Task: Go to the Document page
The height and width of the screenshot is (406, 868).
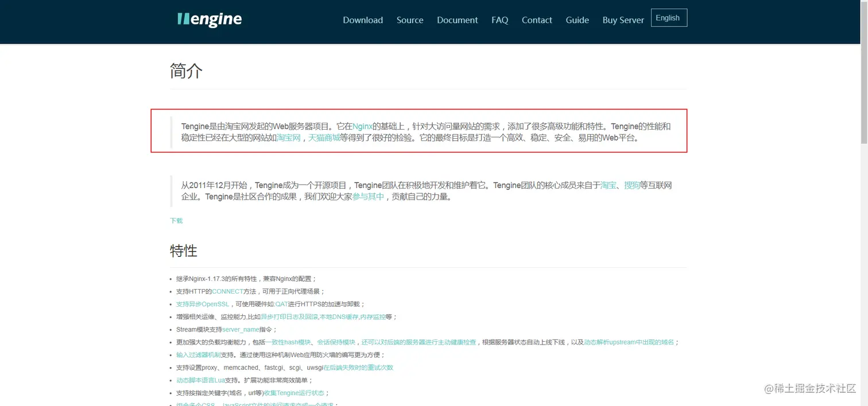Action: pyautogui.click(x=458, y=20)
